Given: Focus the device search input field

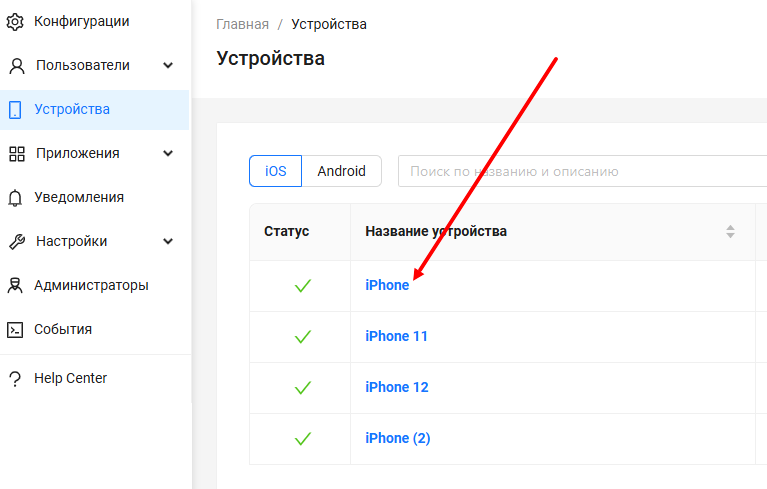Looking at the screenshot, I should click(580, 171).
